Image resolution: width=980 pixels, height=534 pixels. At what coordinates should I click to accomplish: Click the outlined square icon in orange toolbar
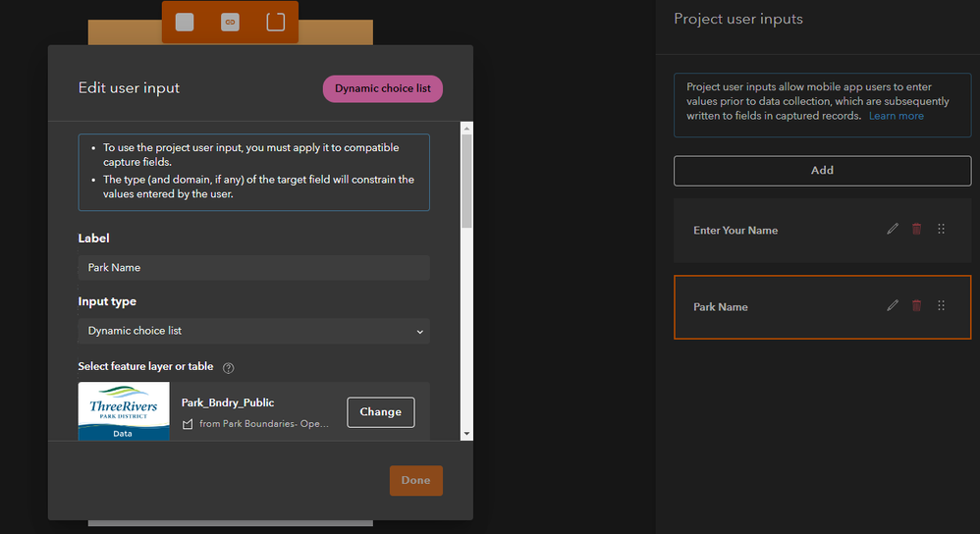(276, 22)
